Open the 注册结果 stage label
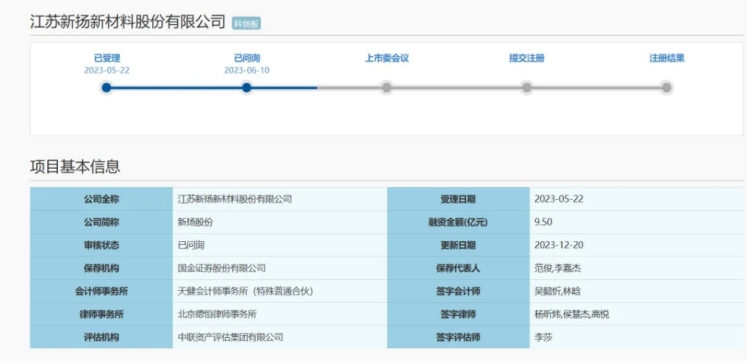Image resolution: width=751 pixels, height=364 pixels. click(667, 58)
